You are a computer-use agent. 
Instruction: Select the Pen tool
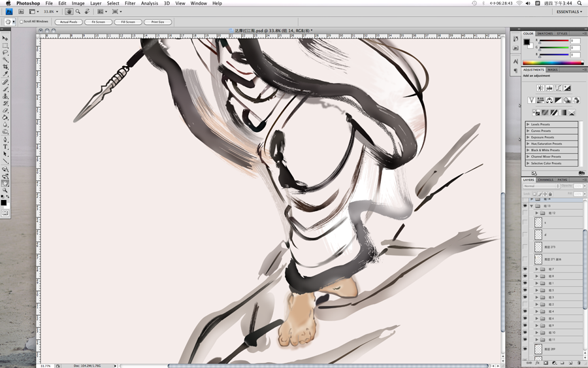(5, 139)
